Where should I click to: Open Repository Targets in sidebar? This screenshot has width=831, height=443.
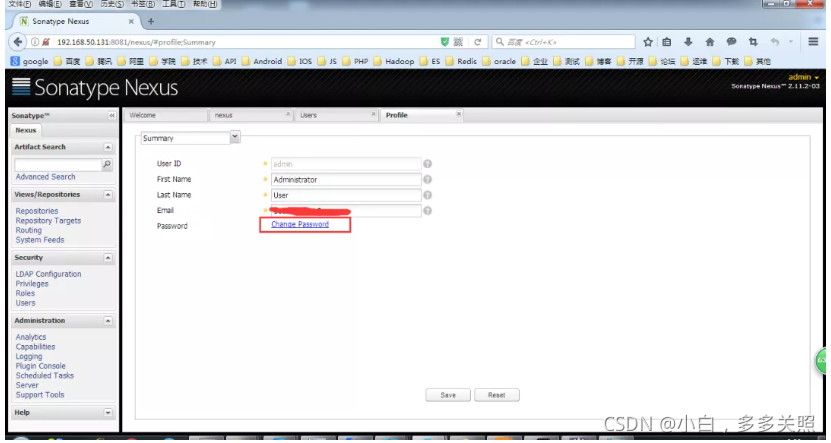tap(48, 220)
